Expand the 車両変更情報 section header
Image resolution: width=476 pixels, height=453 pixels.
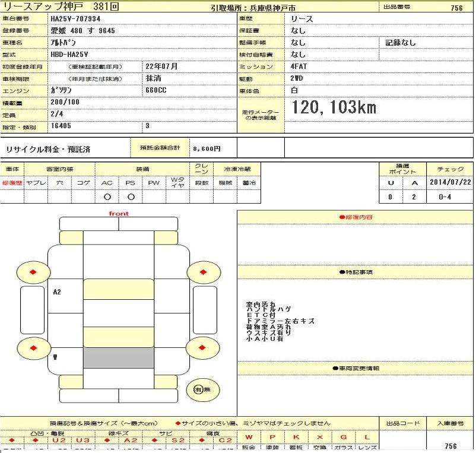tap(356, 369)
